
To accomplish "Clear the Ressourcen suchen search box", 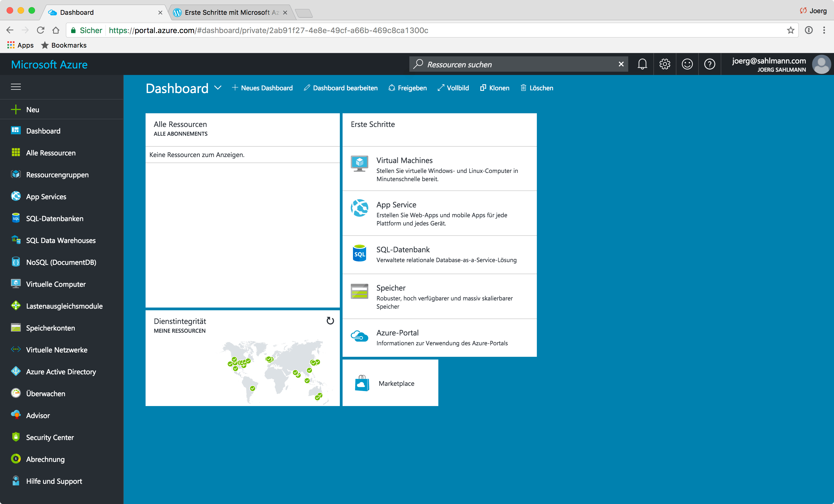I will [x=621, y=64].
